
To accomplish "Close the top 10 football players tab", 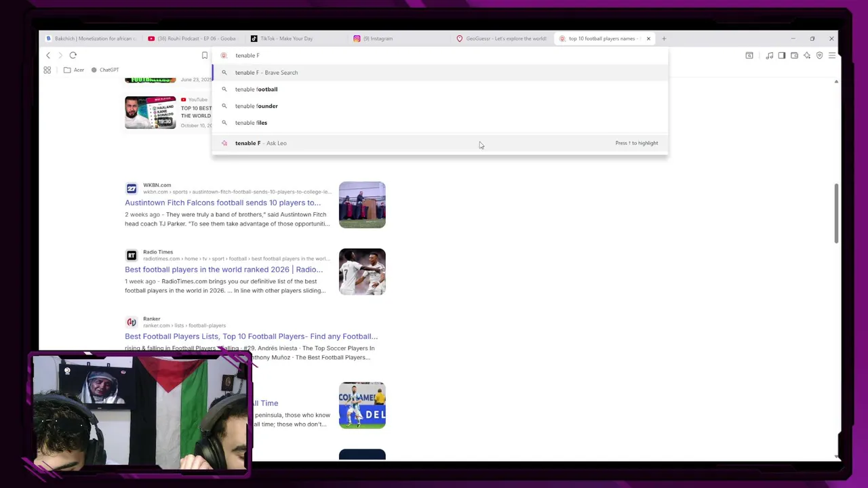I will [648, 39].
